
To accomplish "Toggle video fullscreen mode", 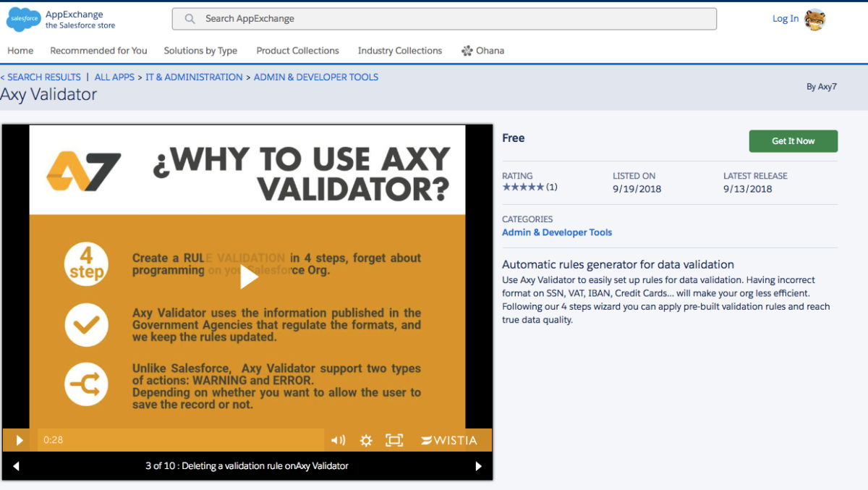I will pyautogui.click(x=394, y=440).
